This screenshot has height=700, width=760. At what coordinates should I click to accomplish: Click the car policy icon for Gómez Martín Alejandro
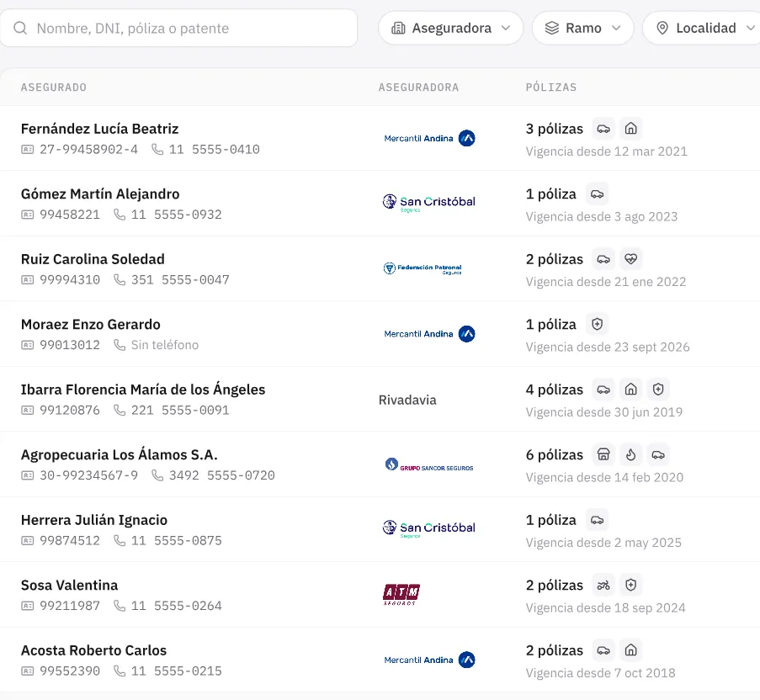598,194
